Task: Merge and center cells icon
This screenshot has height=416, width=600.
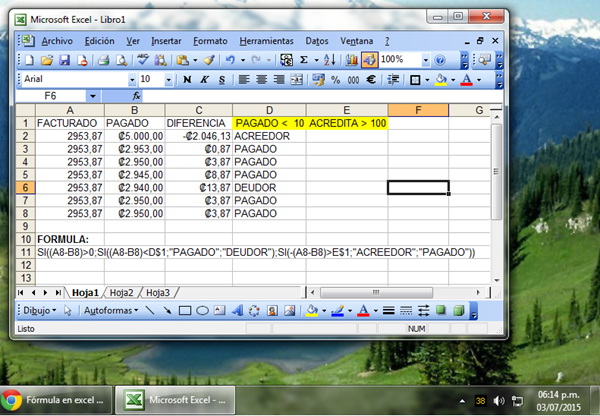Action: click(297, 80)
